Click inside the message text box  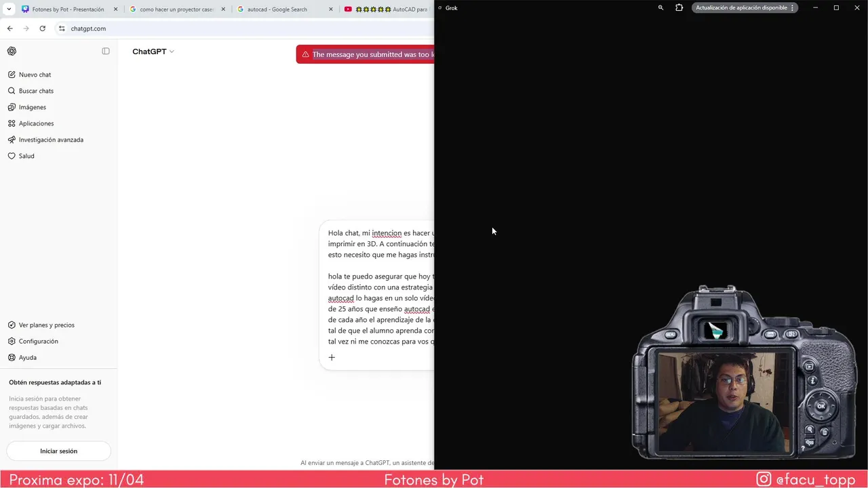380,288
